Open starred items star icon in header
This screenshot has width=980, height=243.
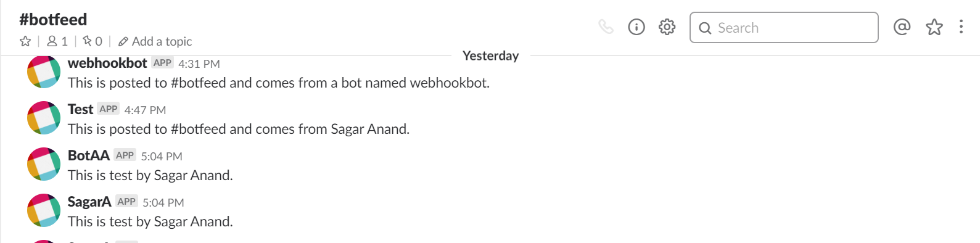[x=934, y=27]
